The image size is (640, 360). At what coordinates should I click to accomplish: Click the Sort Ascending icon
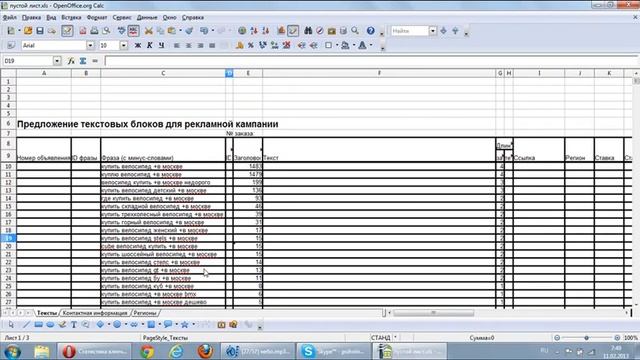click(x=254, y=31)
